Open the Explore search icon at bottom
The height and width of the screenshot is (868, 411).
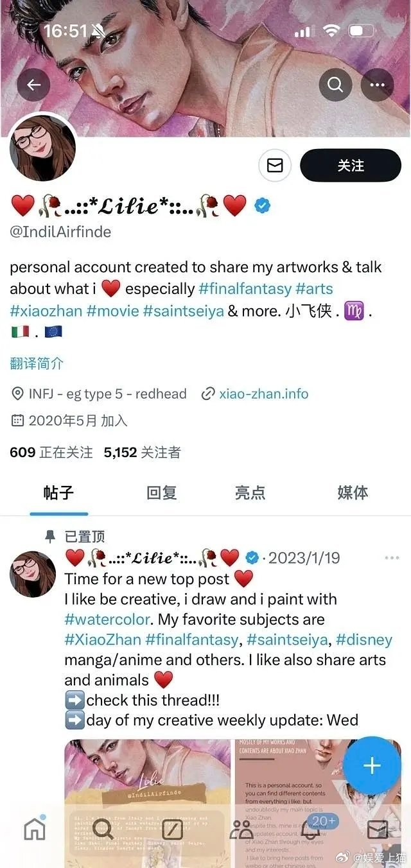[x=103, y=829]
